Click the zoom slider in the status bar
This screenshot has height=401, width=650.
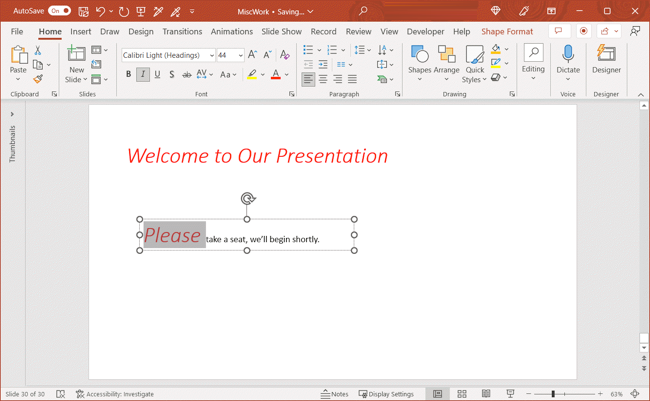pyautogui.click(x=553, y=394)
